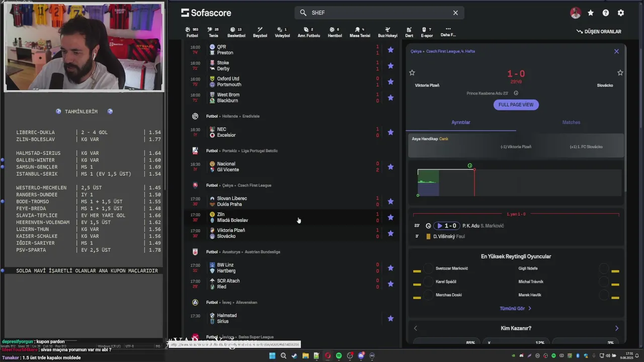
Task: Open Düşen Oranlar link
Action: tap(599, 32)
